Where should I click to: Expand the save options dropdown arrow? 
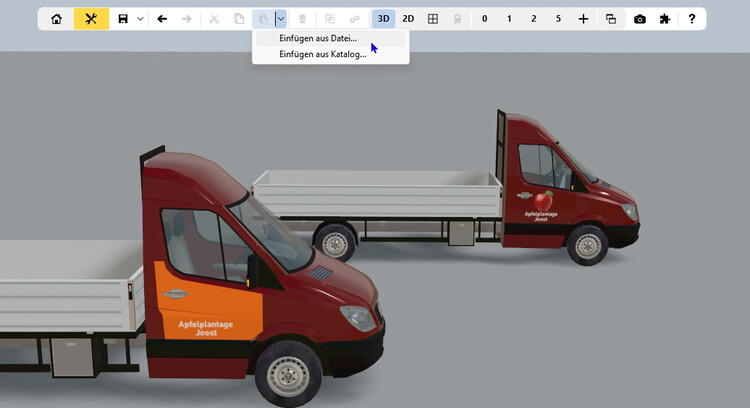tap(141, 19)
